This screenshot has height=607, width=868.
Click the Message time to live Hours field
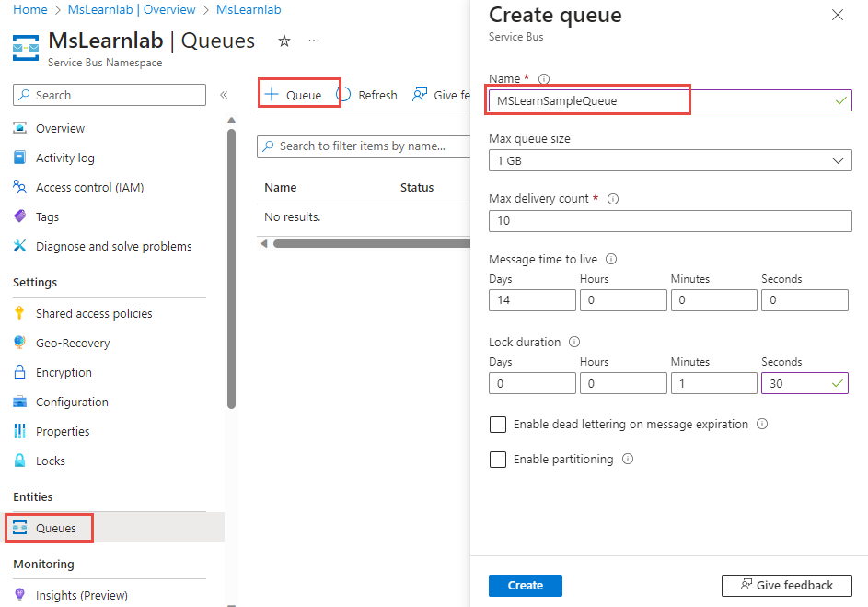click(x=623, y=299)
